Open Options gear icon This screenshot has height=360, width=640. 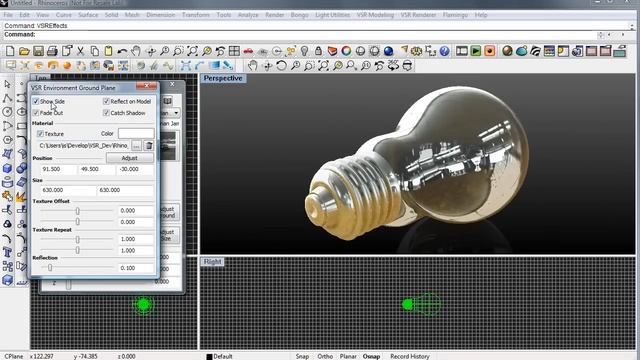(416, 51)
